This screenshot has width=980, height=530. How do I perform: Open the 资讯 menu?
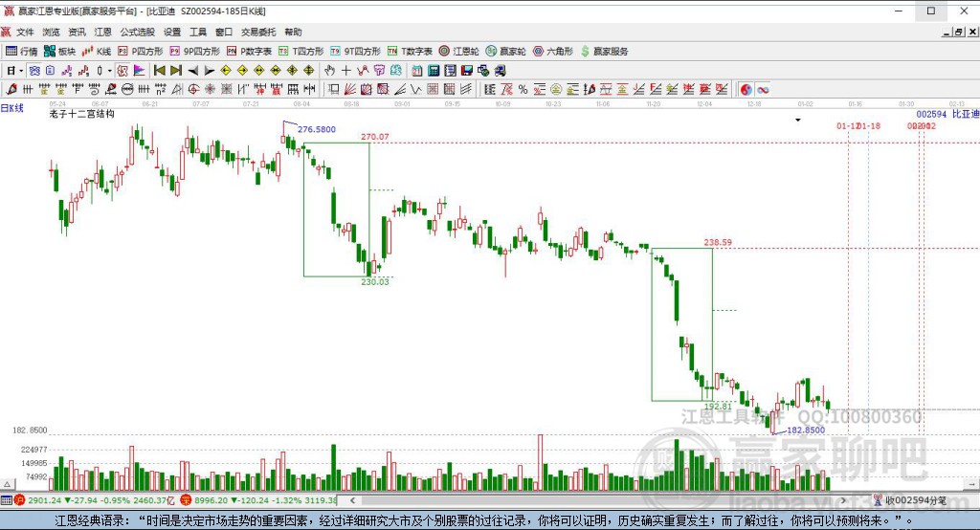coord(77,32)
